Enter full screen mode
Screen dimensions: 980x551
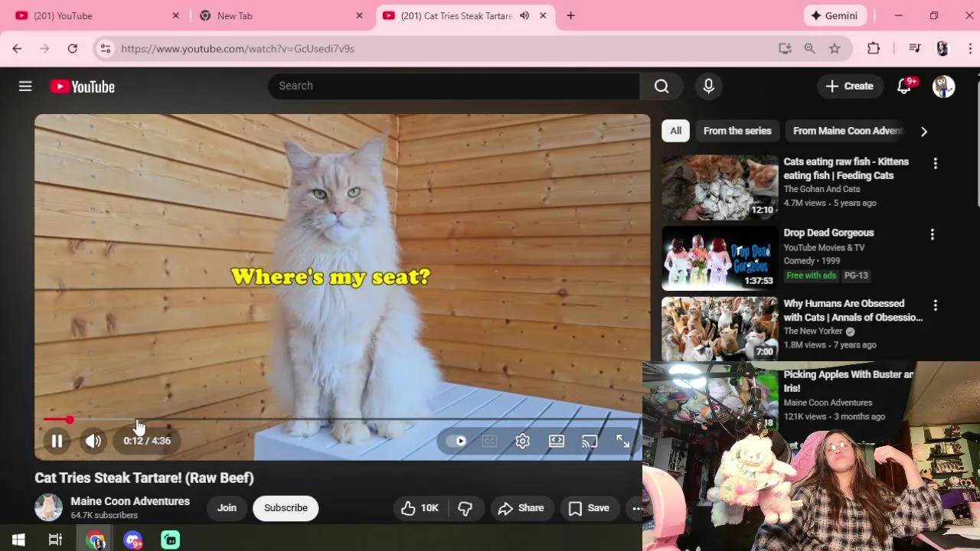623,441
